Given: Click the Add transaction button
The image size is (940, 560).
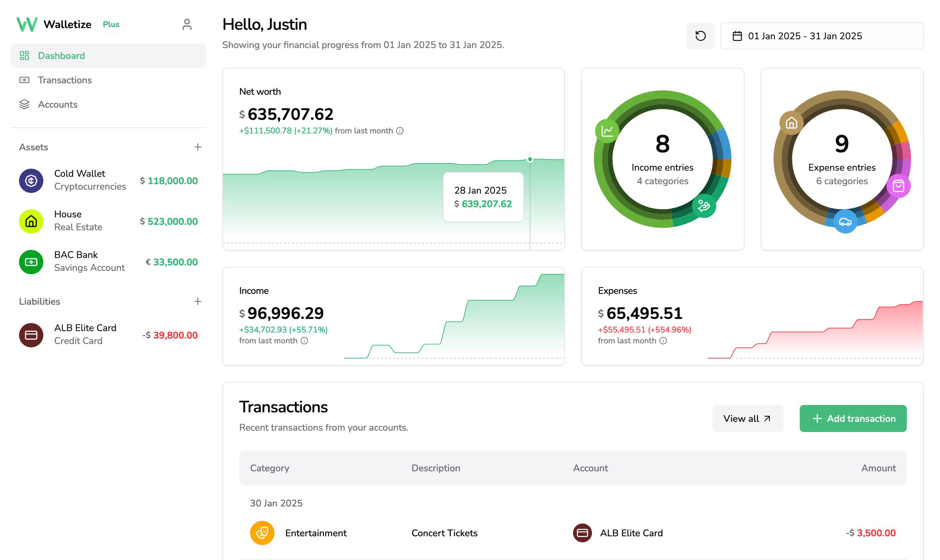Looking at the screenshot, I should pos(853,418).
